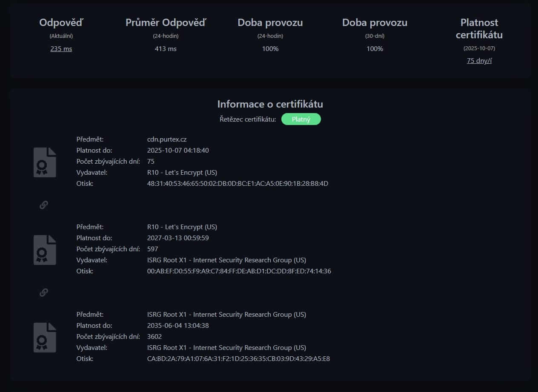Click the Informace o certifikátu heading
Viewport: 538px width, 392px height.
click(270, 104)
